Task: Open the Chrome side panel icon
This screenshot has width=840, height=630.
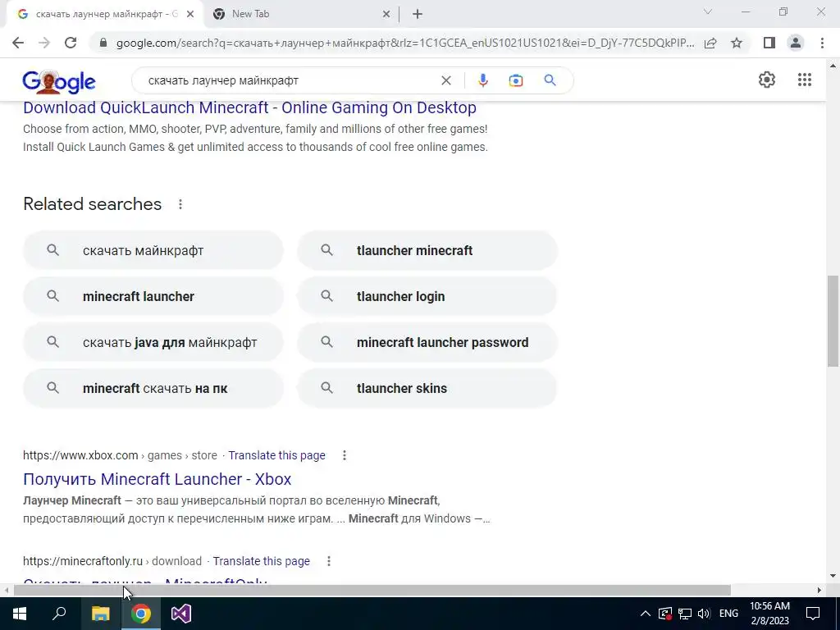Action: pos(769,43)
